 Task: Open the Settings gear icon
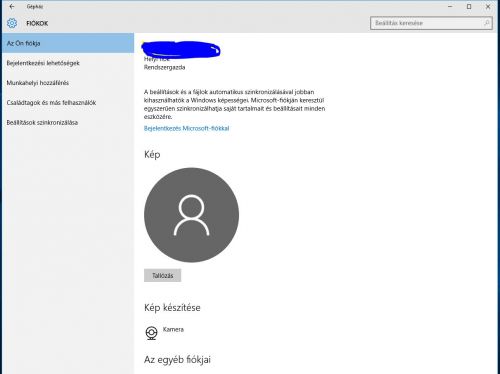click(12, 23)
